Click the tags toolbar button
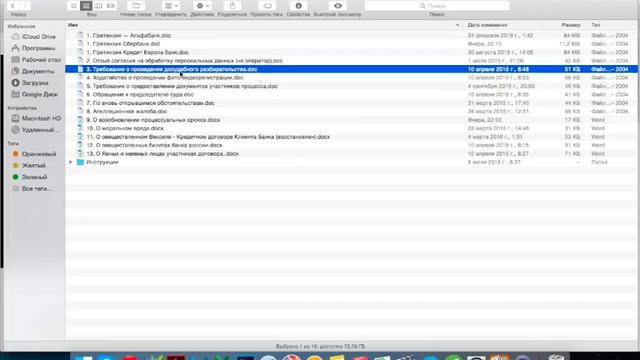This screenshot has height=360, width=640. coord(267,6)
